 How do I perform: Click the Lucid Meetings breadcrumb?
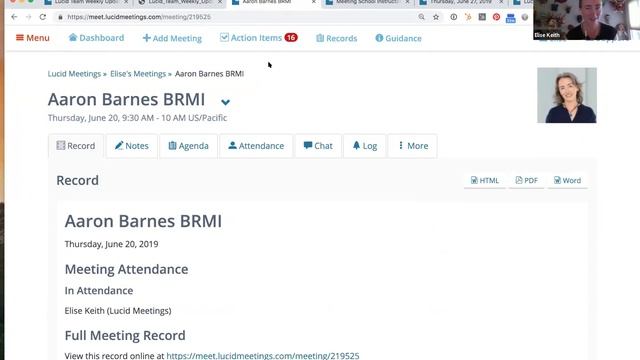pos(74,74)
